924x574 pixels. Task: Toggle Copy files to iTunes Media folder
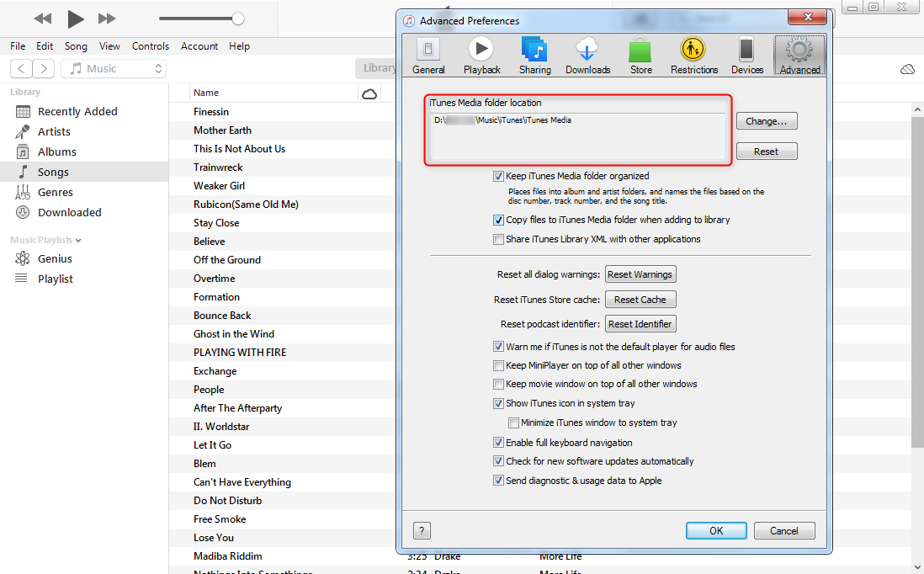pyautogui.click(x=498, y=220)
